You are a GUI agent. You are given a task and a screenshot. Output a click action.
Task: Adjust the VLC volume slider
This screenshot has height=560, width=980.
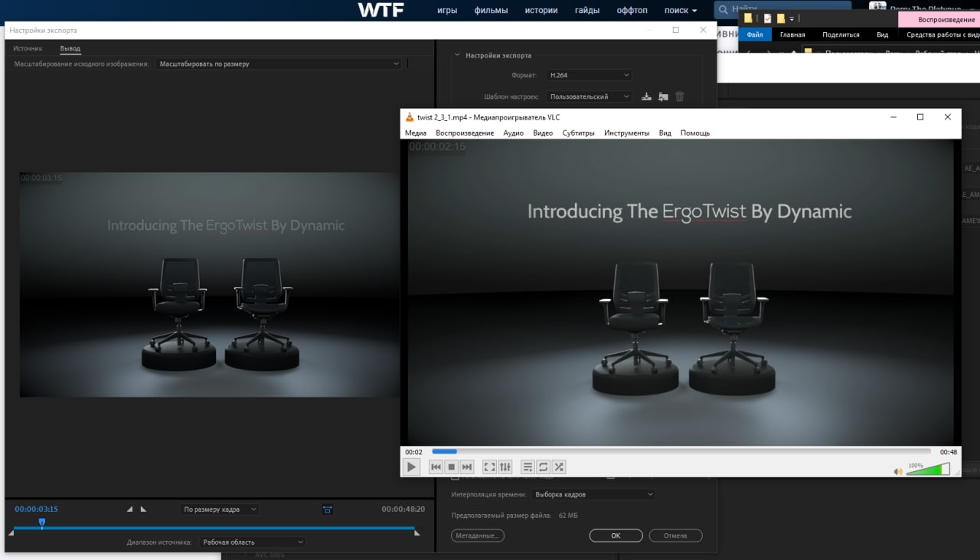pos(928,469)
